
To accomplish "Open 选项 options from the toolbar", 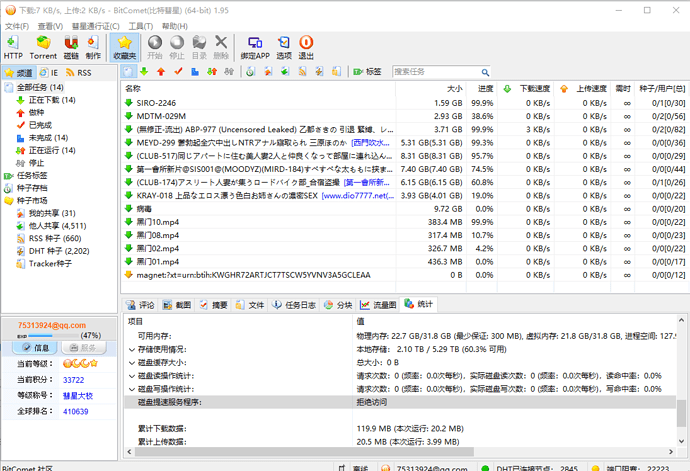I will point(284,47).
